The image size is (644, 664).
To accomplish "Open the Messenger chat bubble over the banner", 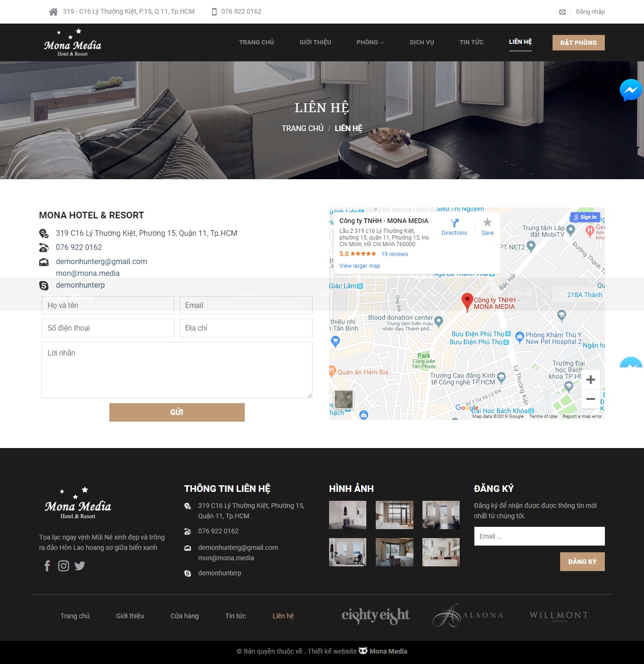I will [631, 90].
